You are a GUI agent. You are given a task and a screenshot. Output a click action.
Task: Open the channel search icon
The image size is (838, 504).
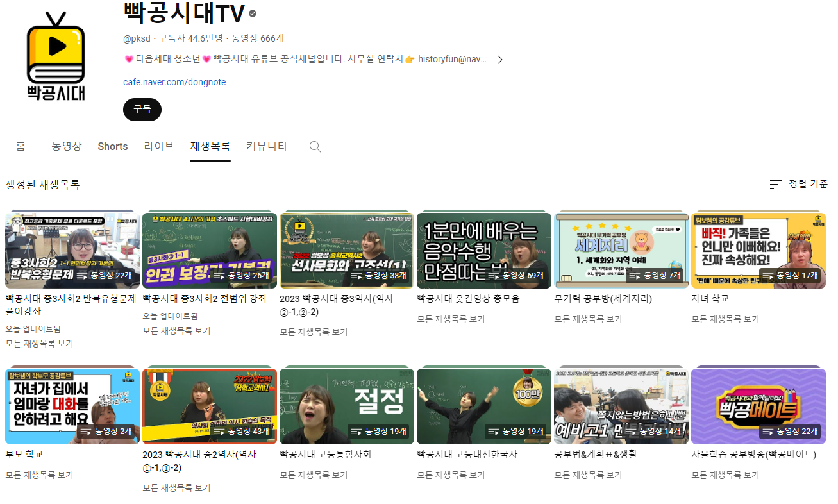click(x=315, y=146)
